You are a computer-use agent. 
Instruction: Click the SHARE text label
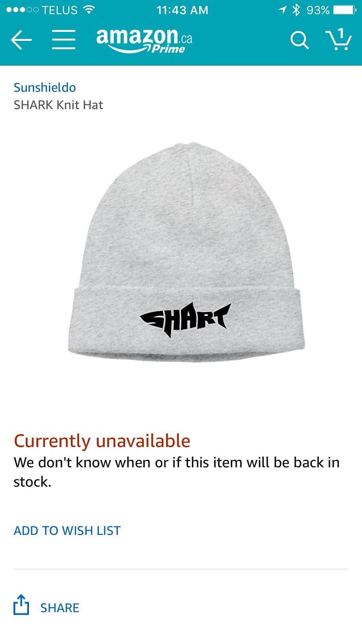[x=60, y=607]
